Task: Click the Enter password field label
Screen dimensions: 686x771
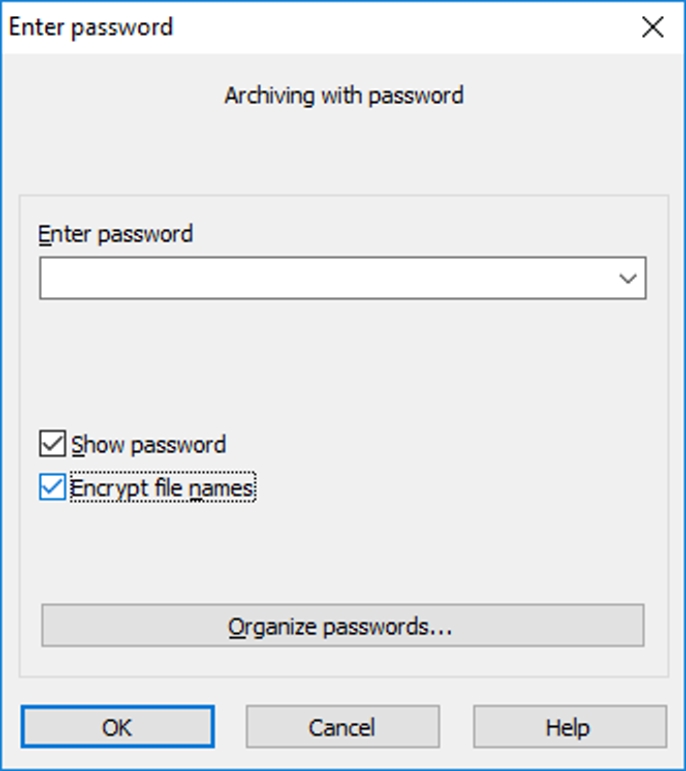Action: [116, 234]
